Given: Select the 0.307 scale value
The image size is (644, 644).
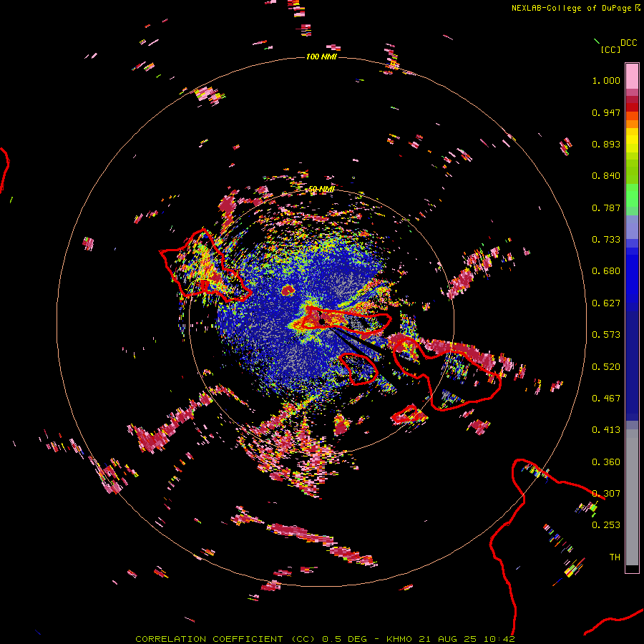Looking at the screenshot, I should tap(606, 494).
